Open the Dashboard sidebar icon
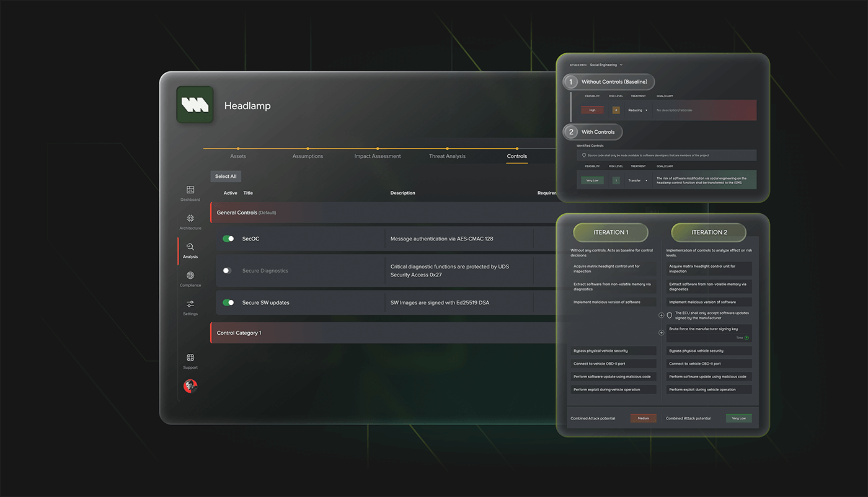Viewport: 868px width, 497px height. (190, 190)
